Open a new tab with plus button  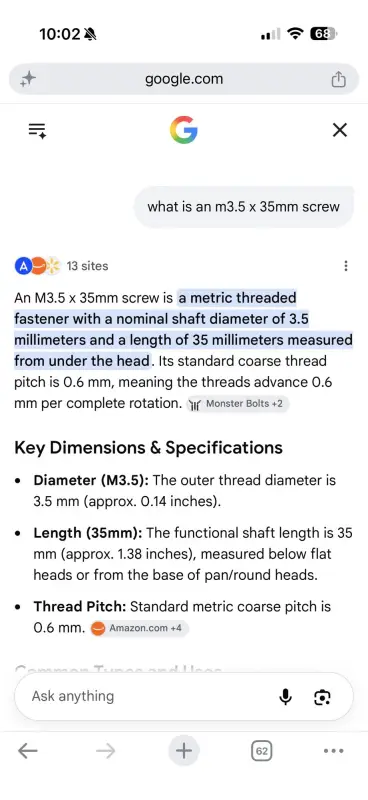[184, 751]
